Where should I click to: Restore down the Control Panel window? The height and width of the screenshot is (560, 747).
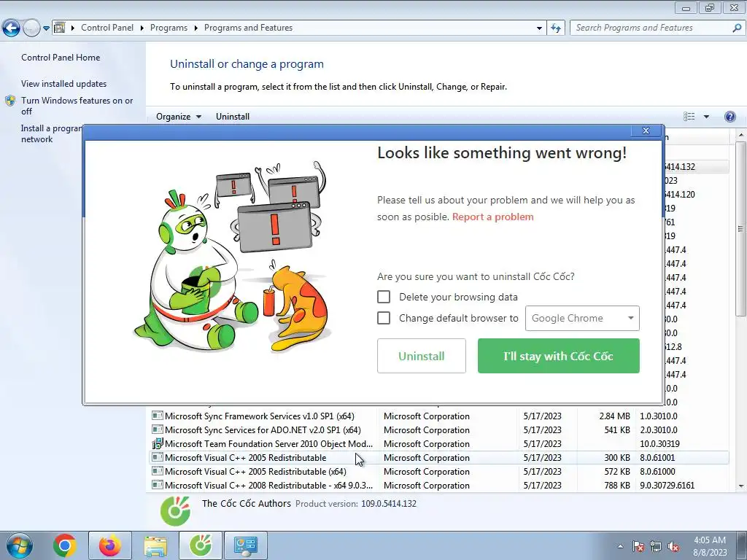coord(710,7)
